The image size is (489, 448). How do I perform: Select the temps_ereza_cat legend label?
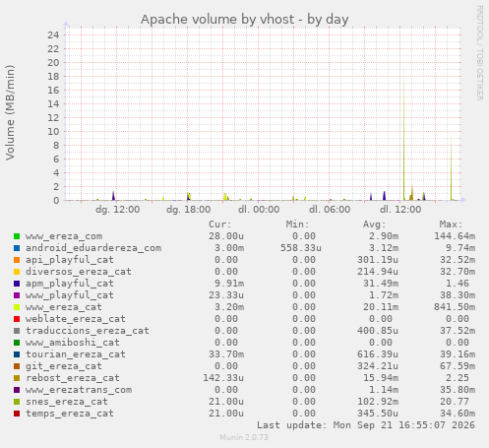tap(70, 414)
